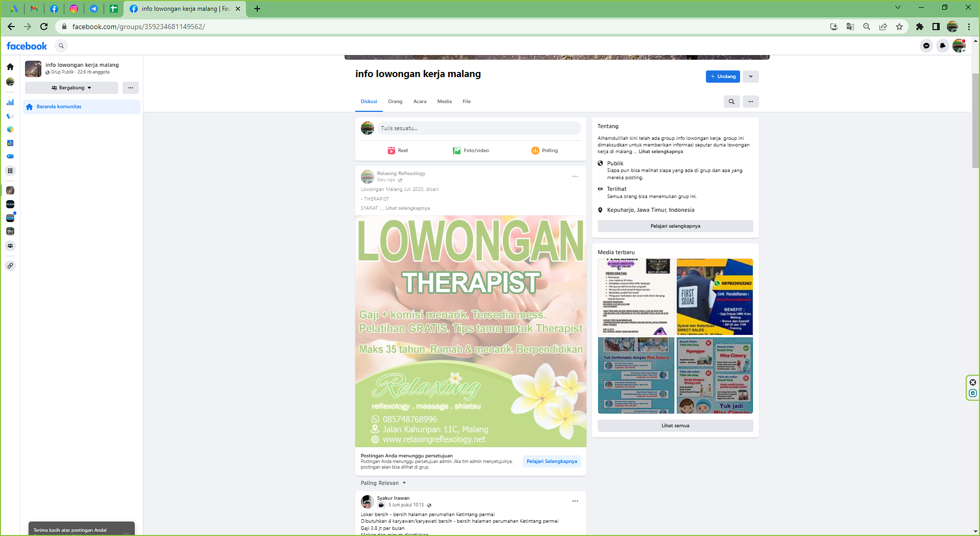Viewport: 980px width, 536px height.
Task: Select Beranda komunitas in sidebar
Action: (82, 107)
